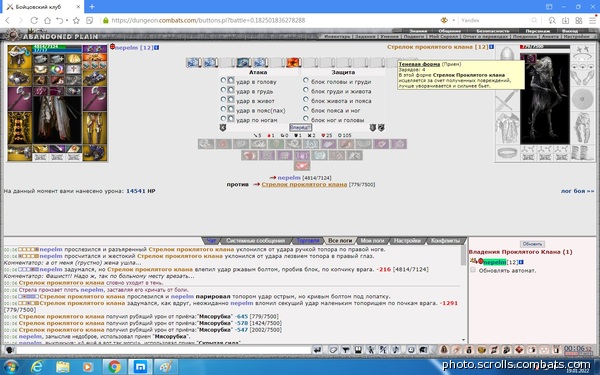Open File Explorer folder on taskbar

tap(63, 367)
